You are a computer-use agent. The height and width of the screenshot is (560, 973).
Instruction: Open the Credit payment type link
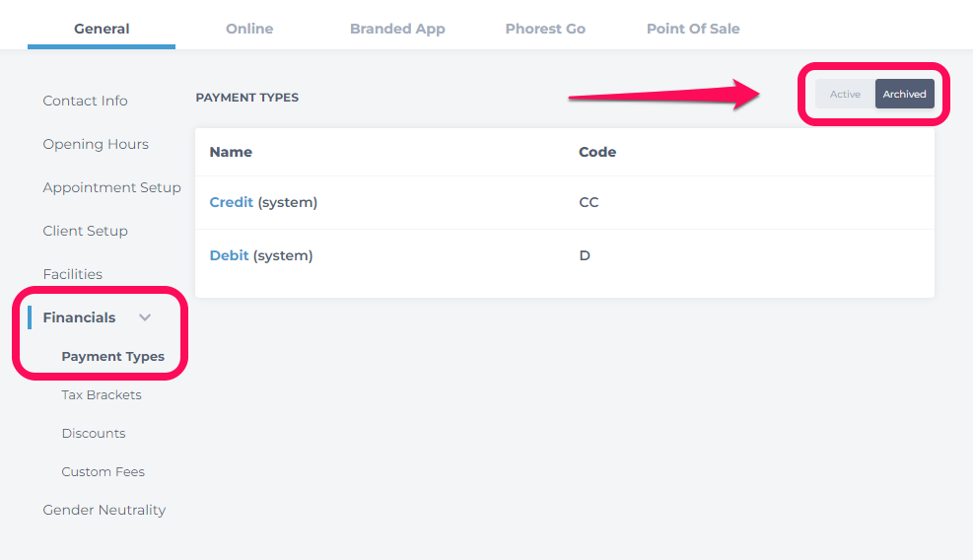point(231,202)
